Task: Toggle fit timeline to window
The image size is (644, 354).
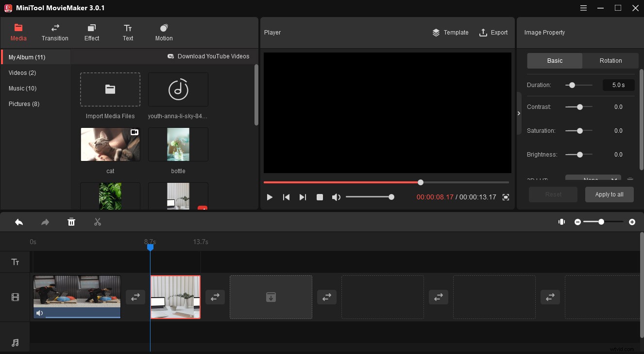Action: tap(561, 222)
